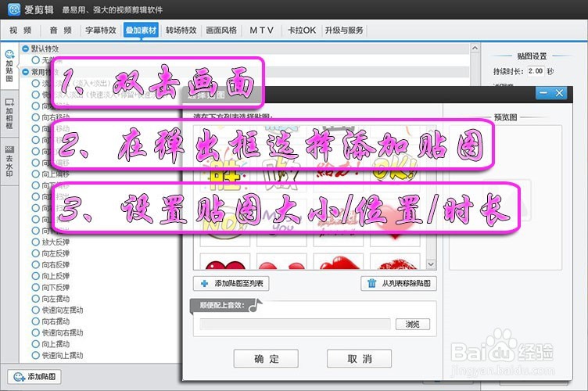Switch to the 画面风格 tab

coord(221,30)
